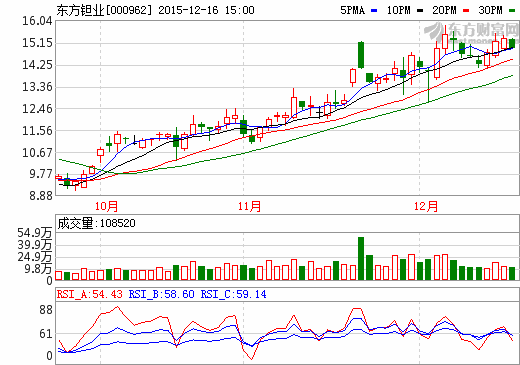Click the 12.46 price axis label

click(x=37, y=109)
